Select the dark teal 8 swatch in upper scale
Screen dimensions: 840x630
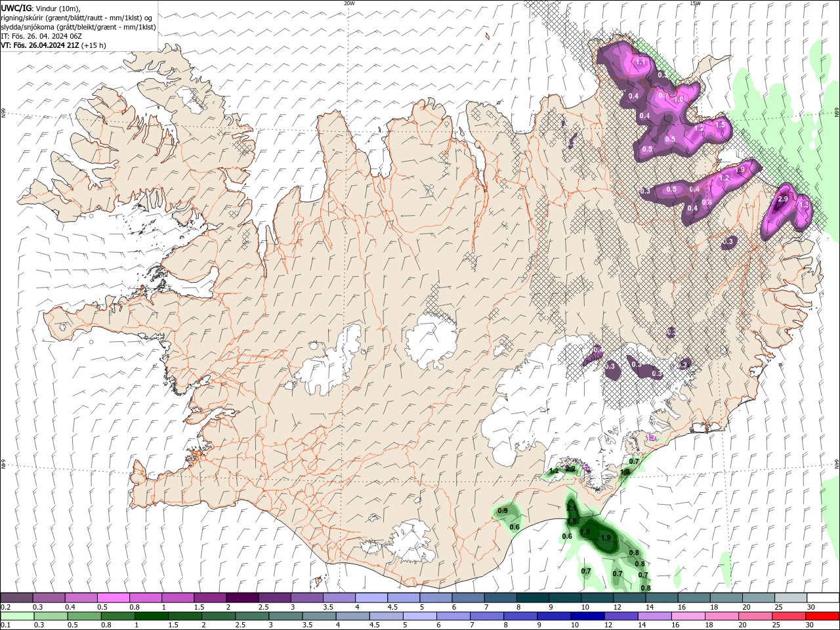pos(532,598)
